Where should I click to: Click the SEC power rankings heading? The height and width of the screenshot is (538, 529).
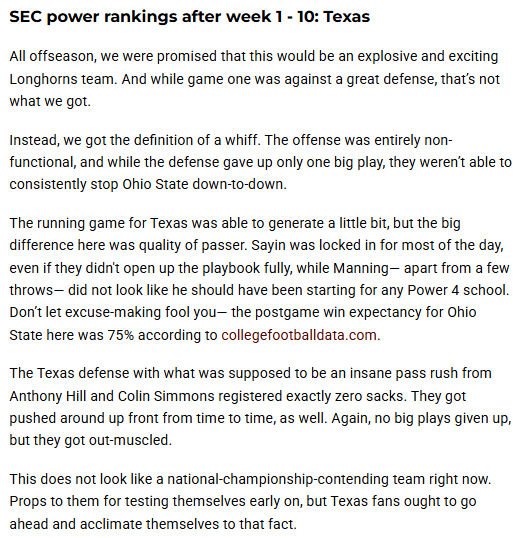tap(189, 17)
